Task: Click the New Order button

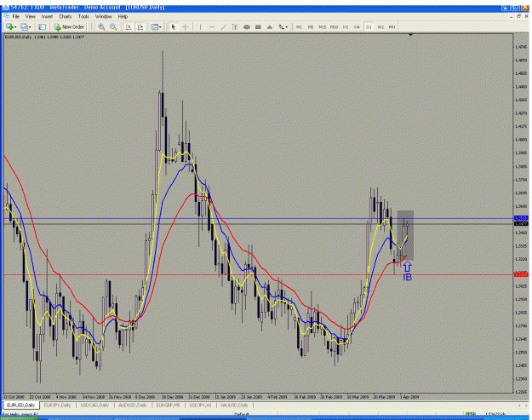Action: click(69, 27)
